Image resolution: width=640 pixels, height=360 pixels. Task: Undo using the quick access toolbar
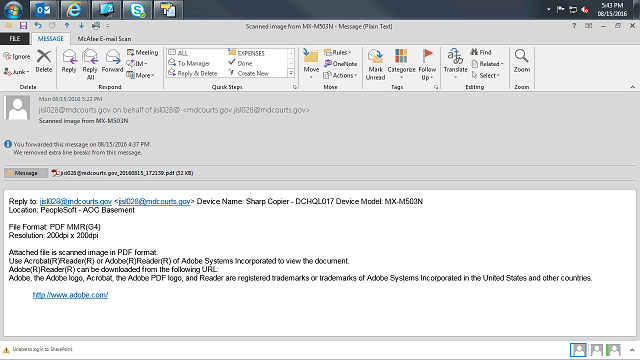point(38,26)
